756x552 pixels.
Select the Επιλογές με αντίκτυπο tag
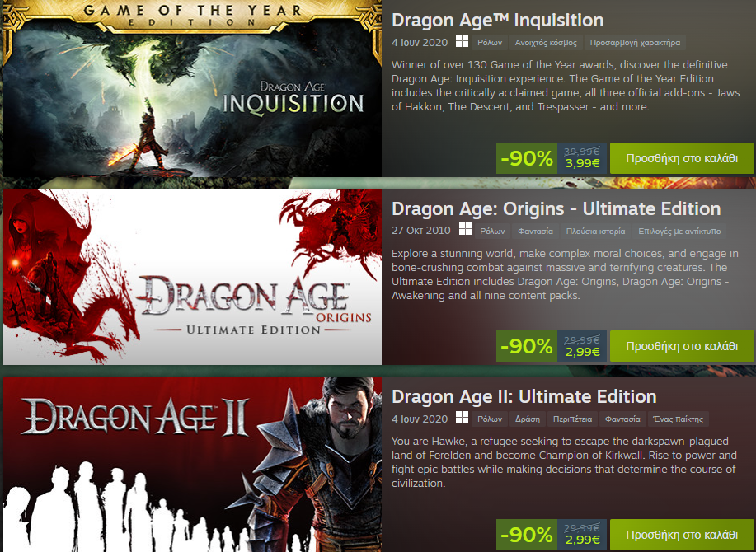click(x=679, y=232)
